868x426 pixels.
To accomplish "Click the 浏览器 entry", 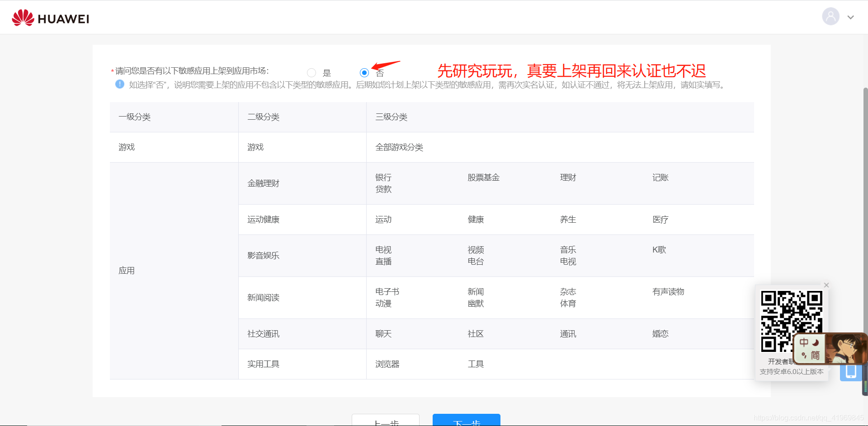I will (387, 364).
